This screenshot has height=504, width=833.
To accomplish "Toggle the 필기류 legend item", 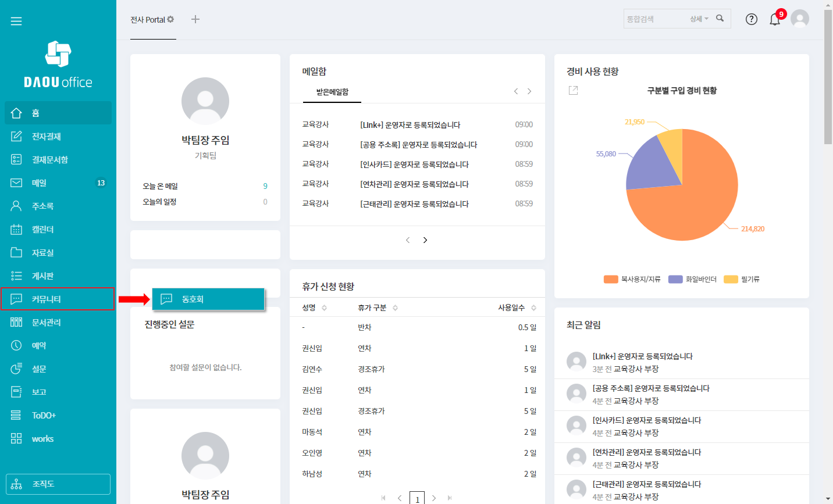I will tap(742, 279).
